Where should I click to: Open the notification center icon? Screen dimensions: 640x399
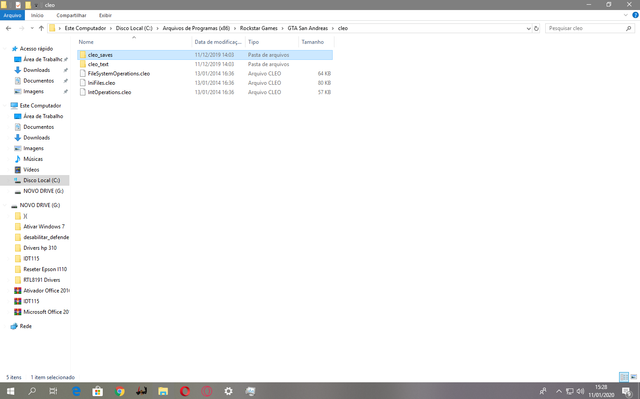(627, 391)
